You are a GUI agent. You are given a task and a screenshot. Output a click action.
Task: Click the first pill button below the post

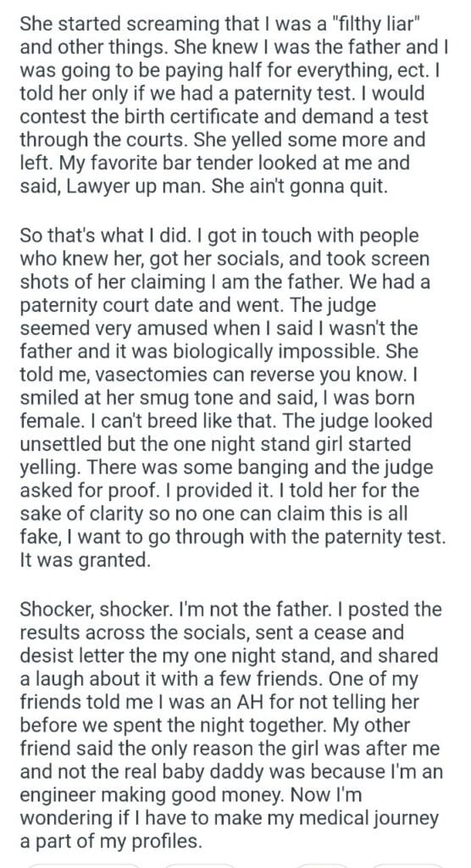[x=84, y=865]
